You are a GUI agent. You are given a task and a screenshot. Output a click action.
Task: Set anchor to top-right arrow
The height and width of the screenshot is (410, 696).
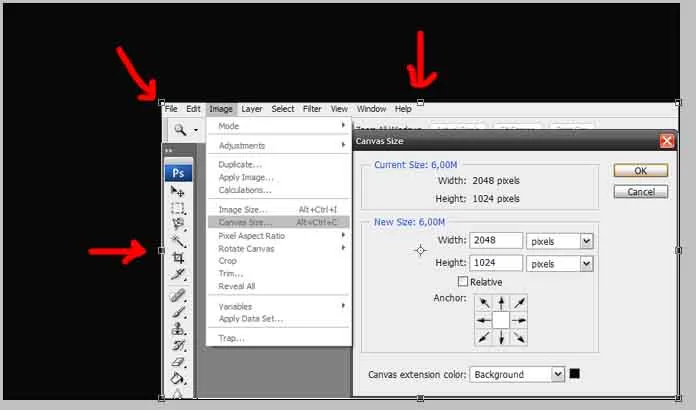[x=518, y=303]
